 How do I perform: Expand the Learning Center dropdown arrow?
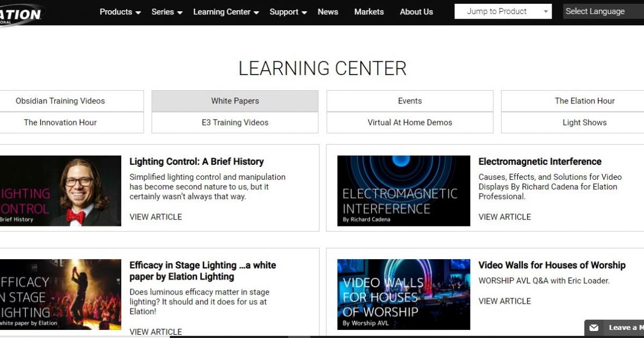coord(256,13)
